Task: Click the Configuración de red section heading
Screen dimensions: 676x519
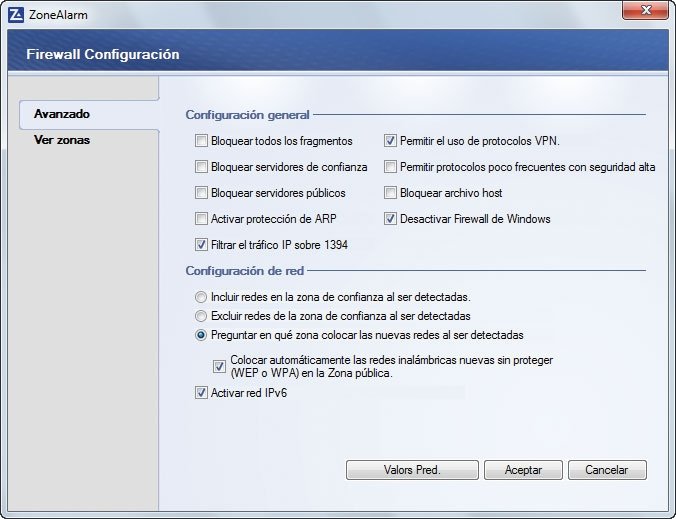Action: (x=245, y=271)
